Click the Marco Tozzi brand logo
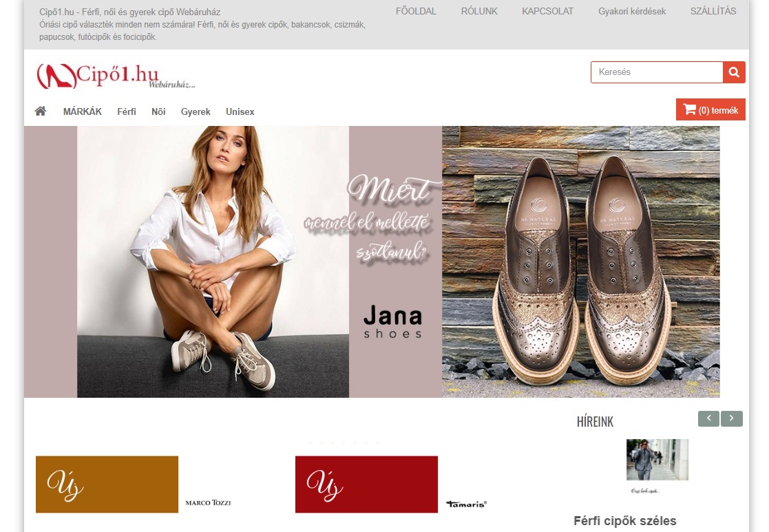The image size is (769, 532). coord(208,503)
